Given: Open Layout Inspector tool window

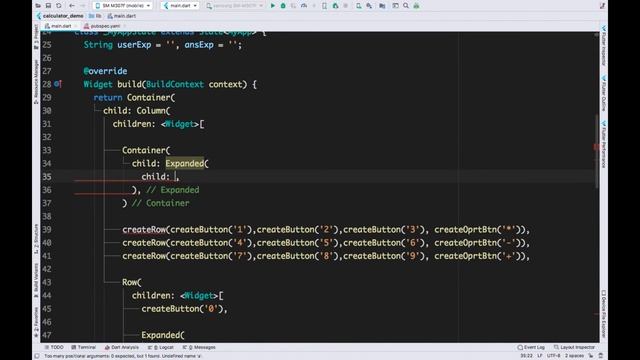Looking at the screenshot, I should tap(574, 347).
